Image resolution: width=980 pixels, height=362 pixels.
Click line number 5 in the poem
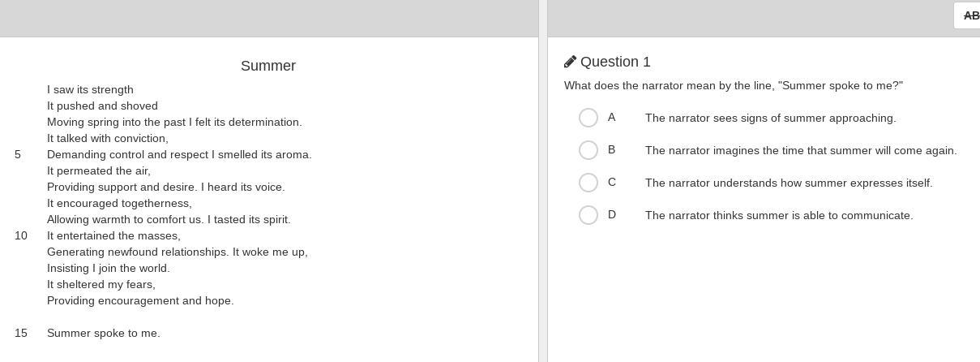pyautogui.click(x=18, y=154)
